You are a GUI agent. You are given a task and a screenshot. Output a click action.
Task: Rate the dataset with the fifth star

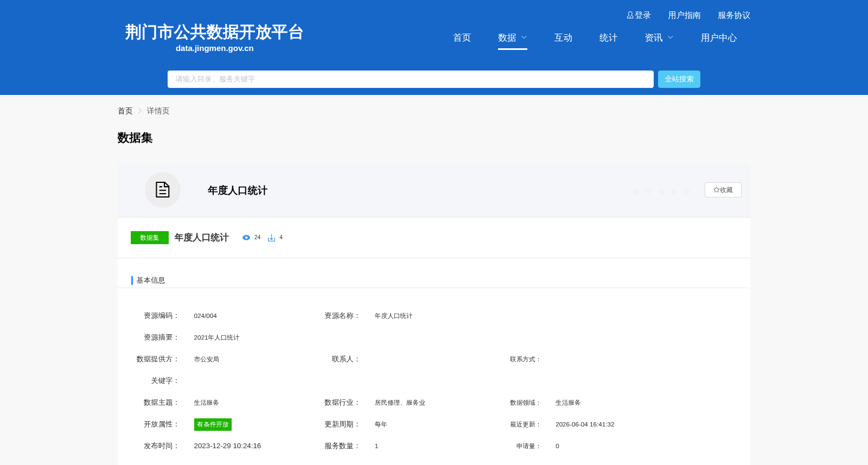point(687,190)
